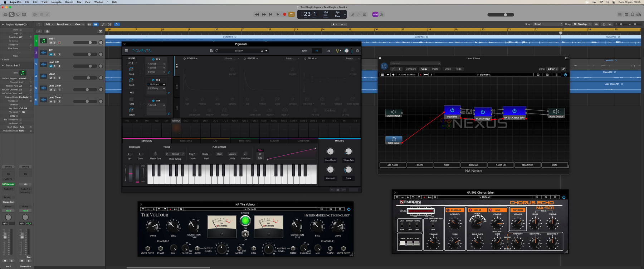Open Pigments settings gear icon

tap(357, 51)
